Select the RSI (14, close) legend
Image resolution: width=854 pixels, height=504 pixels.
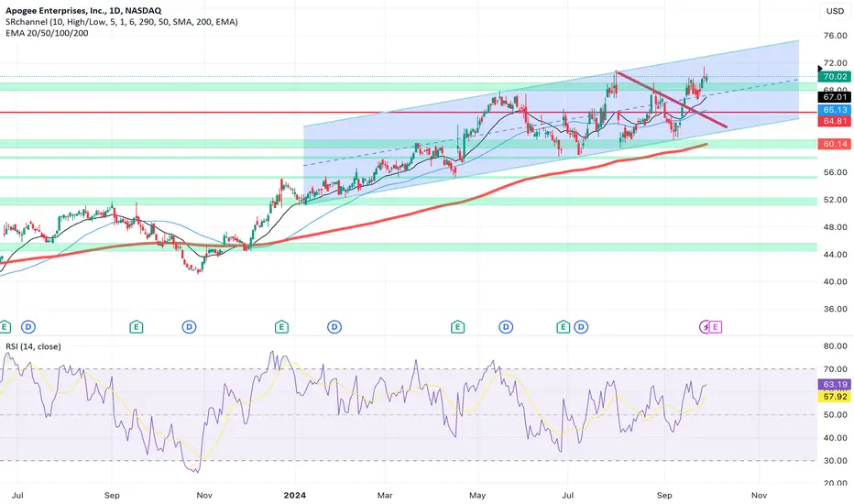tap(33, 346)
